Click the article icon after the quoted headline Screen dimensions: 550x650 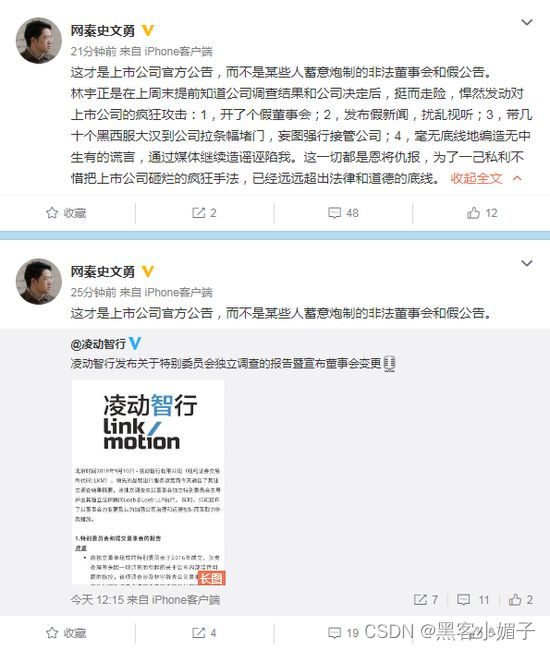tap(389, 364)
